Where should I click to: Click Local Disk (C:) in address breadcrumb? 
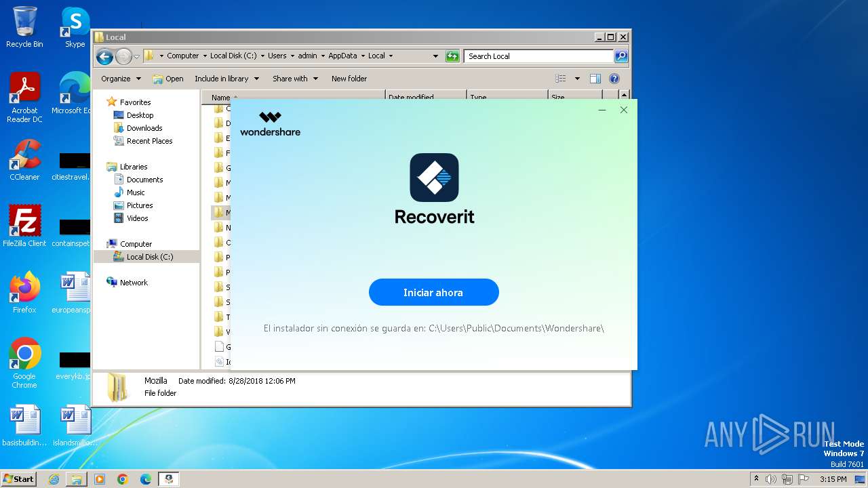click(233, 56)
